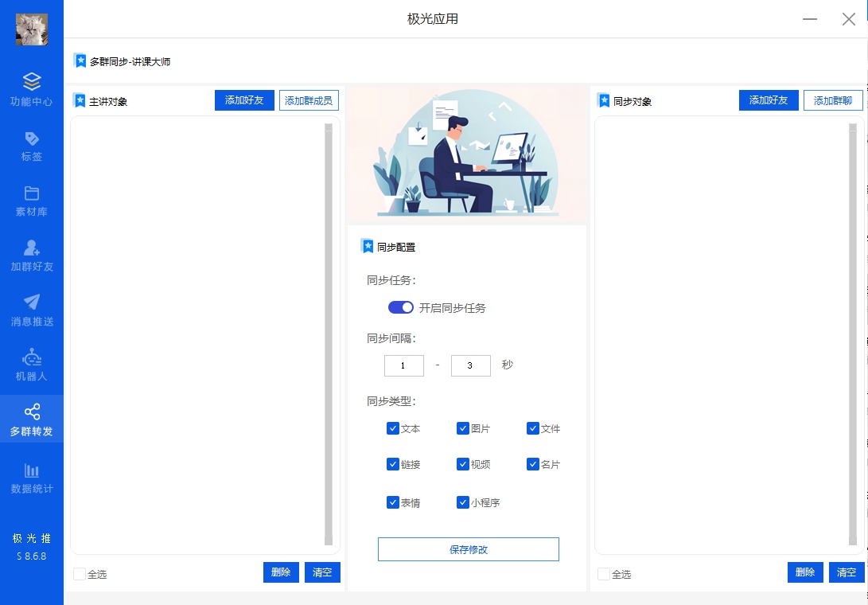Click the minimum sync interval field
Screen dimensions: 868x605
(x=404, y=365)
